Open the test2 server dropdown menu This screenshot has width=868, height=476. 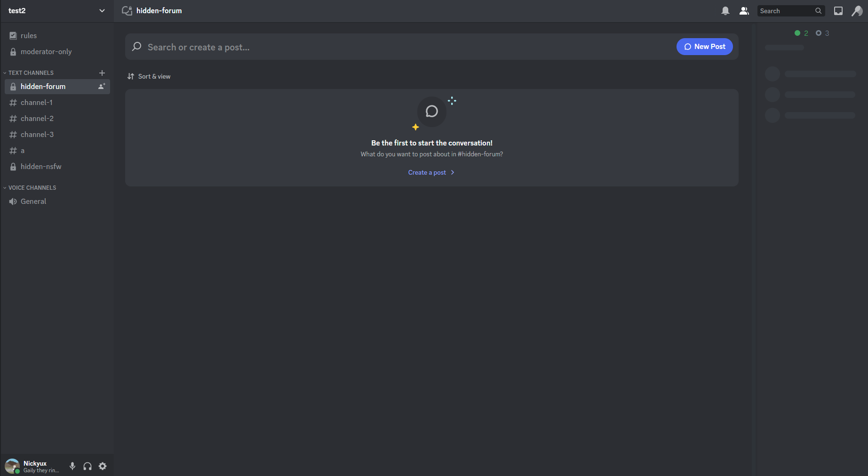(57, 10)
